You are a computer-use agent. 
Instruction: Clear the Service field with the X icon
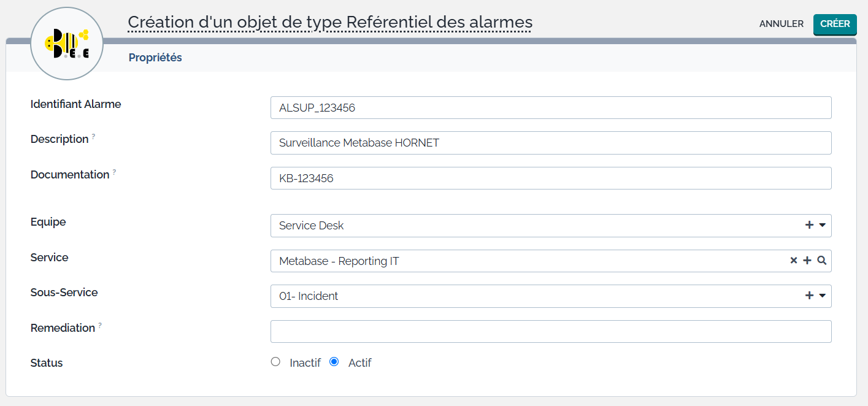click(793, 261)
